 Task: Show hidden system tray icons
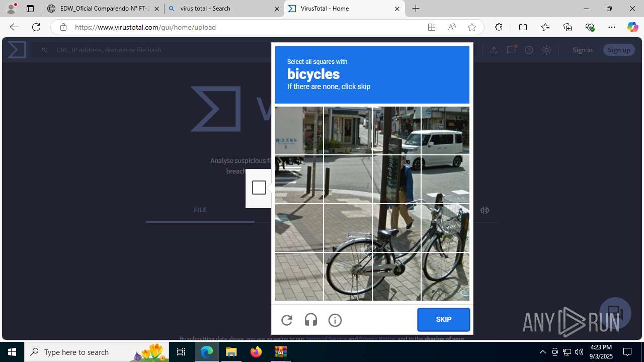click(x=543, y=352)
